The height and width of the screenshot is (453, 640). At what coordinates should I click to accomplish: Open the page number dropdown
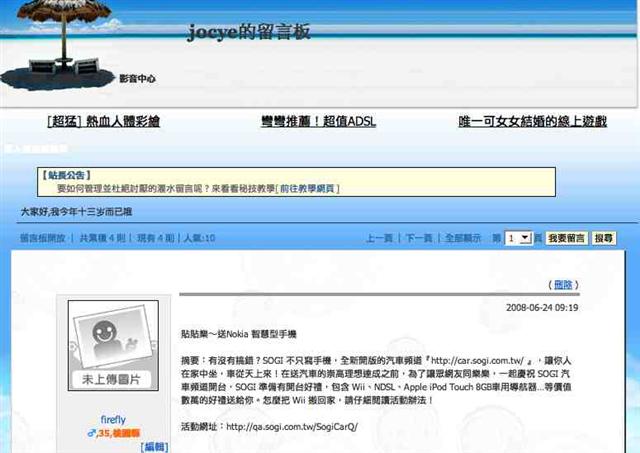518,238
